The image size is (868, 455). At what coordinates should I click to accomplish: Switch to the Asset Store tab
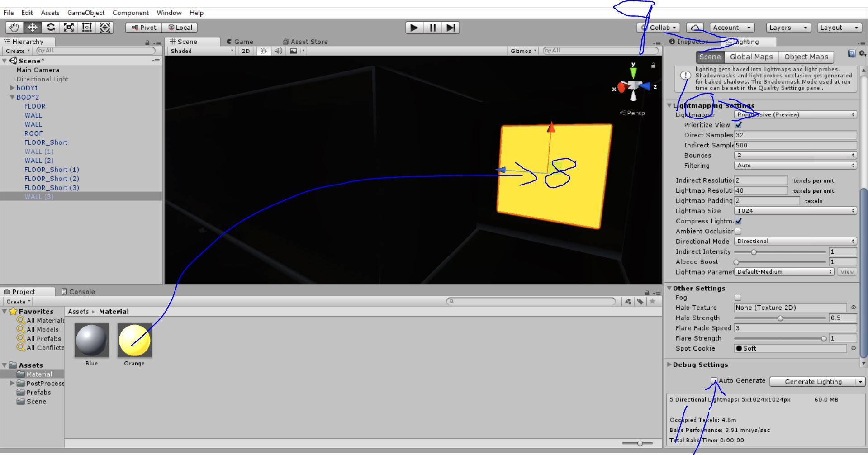click(x=305, y=42)
